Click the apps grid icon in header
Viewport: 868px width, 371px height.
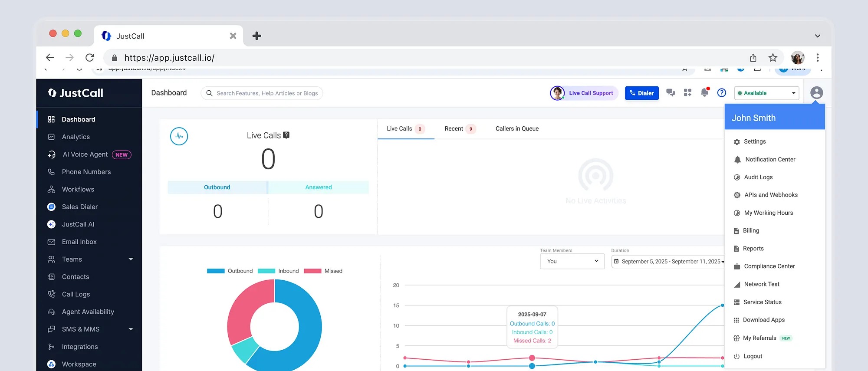click(687, 92)
